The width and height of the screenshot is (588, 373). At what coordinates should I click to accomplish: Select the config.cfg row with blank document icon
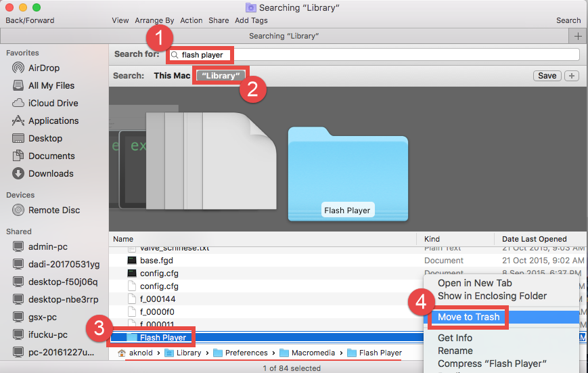click(266, 286)
